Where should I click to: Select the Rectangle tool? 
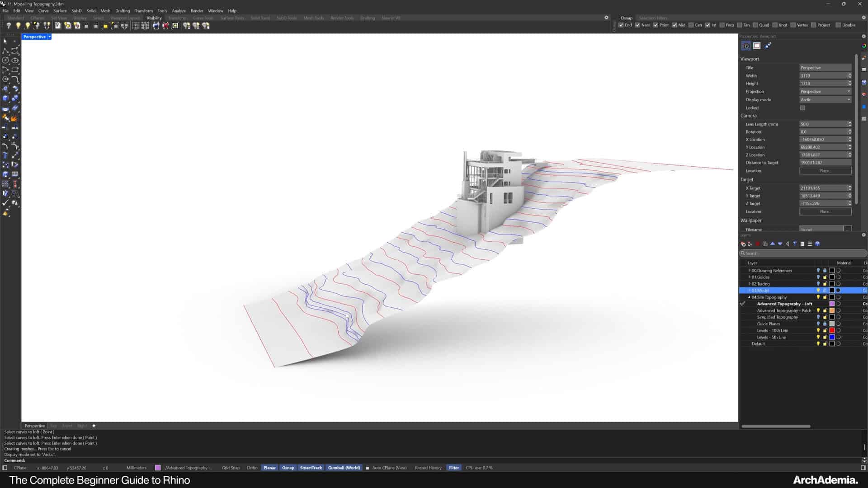tap(15, 70)
